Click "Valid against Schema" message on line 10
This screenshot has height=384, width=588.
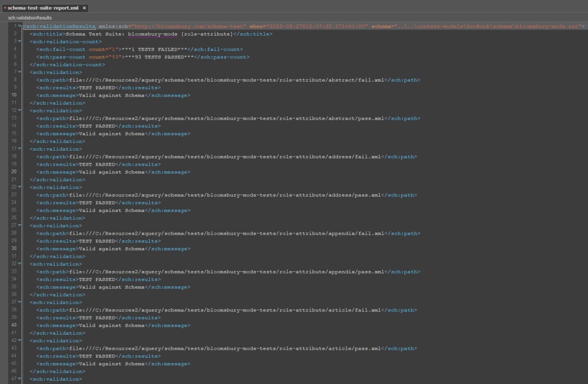(x=112, y=95)
